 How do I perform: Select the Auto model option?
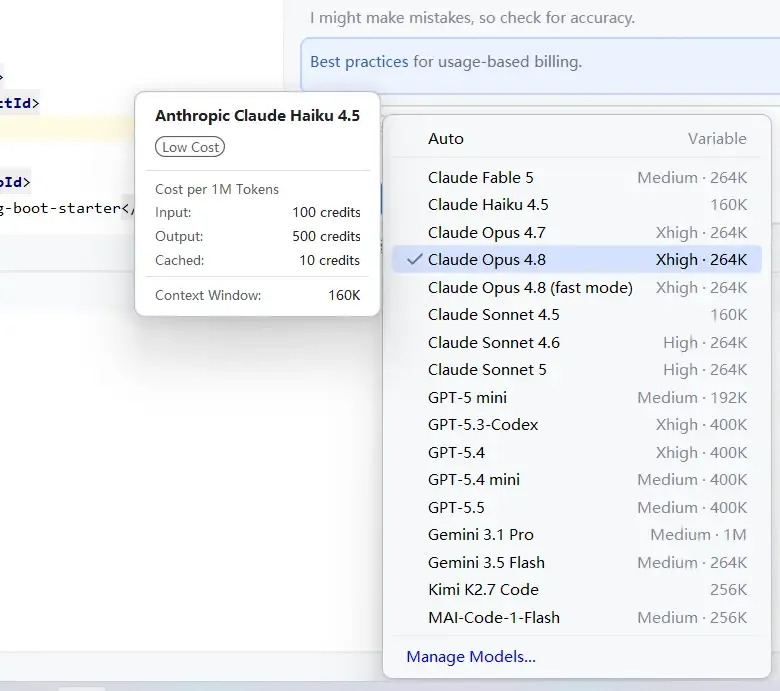(577, 138)
